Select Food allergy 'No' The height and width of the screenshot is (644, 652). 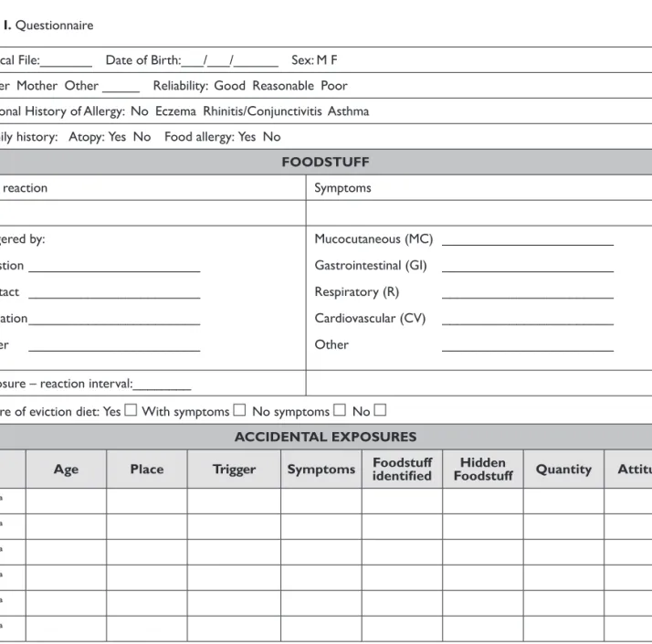tap(271, 137)
